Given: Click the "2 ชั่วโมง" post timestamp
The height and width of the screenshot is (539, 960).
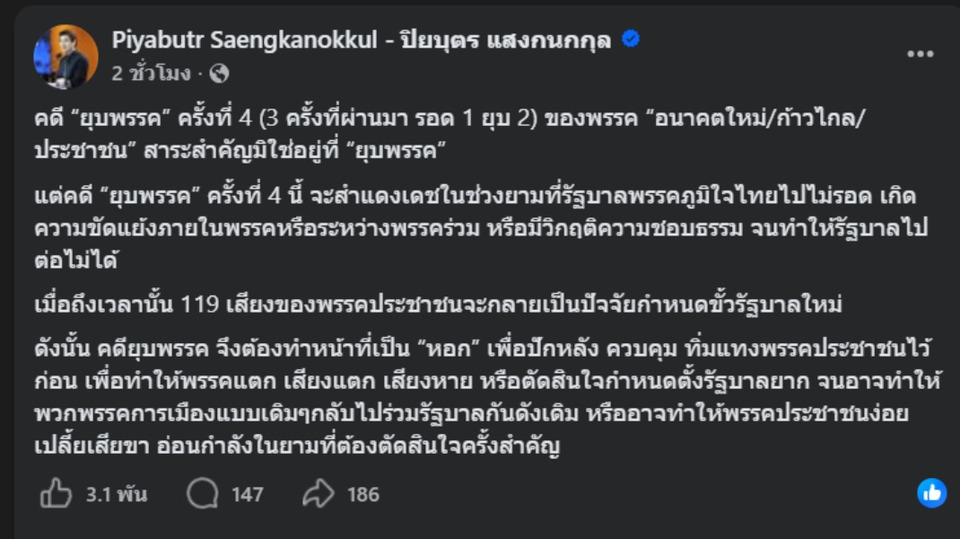Looking at the screenshot, I should pyautogui.click(x=155, y=73).
